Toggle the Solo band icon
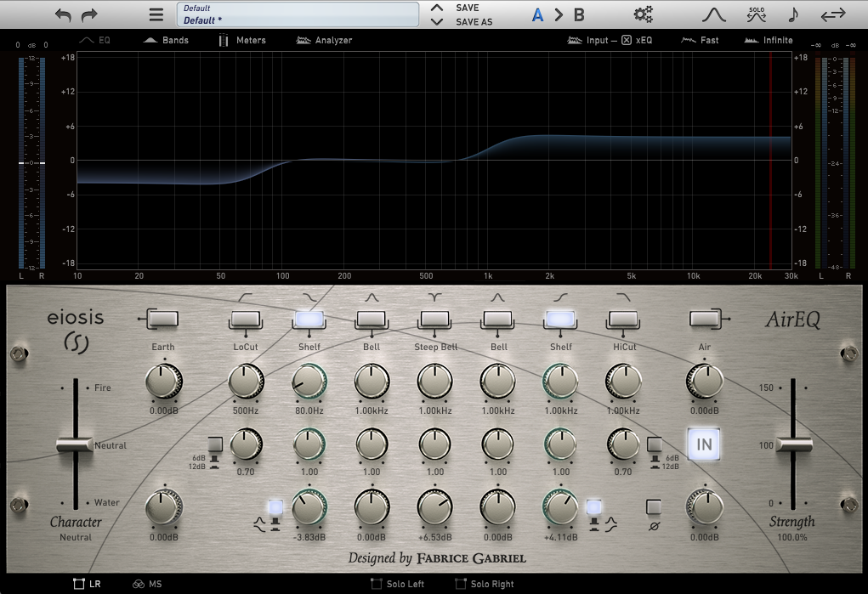 click(756, 14)
